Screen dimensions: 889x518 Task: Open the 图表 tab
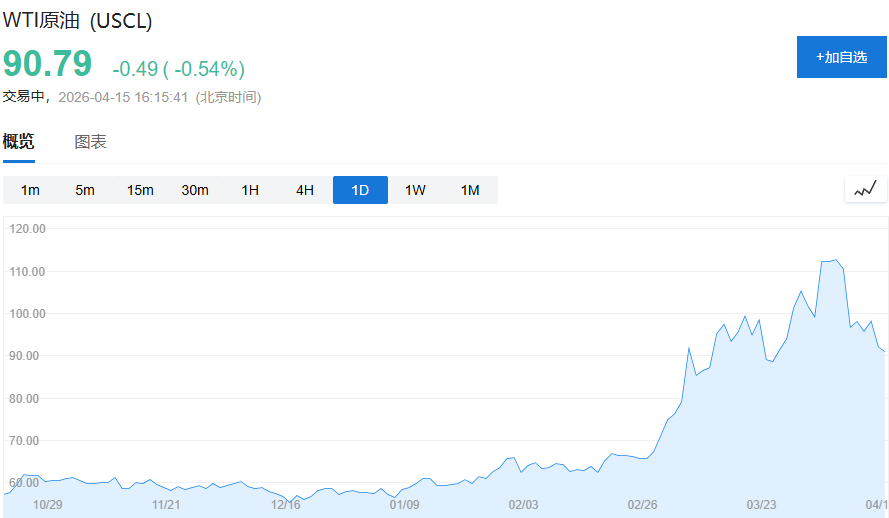pos(90,142)
